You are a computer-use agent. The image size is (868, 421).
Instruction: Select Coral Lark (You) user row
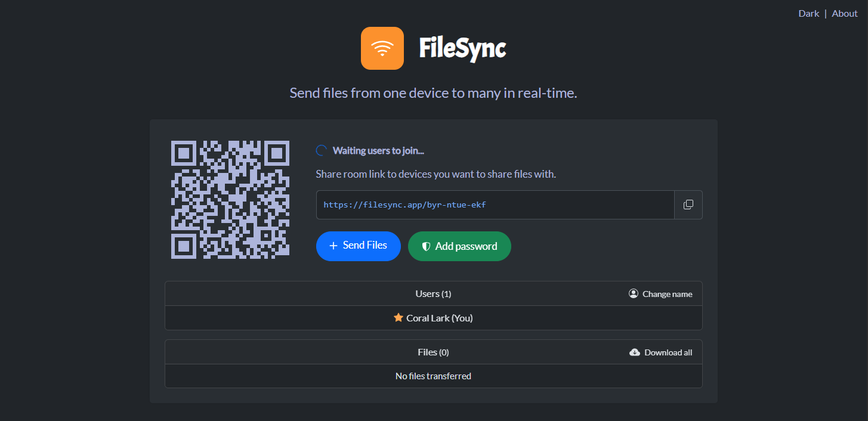pyautogui.click(x=434, y=318)
